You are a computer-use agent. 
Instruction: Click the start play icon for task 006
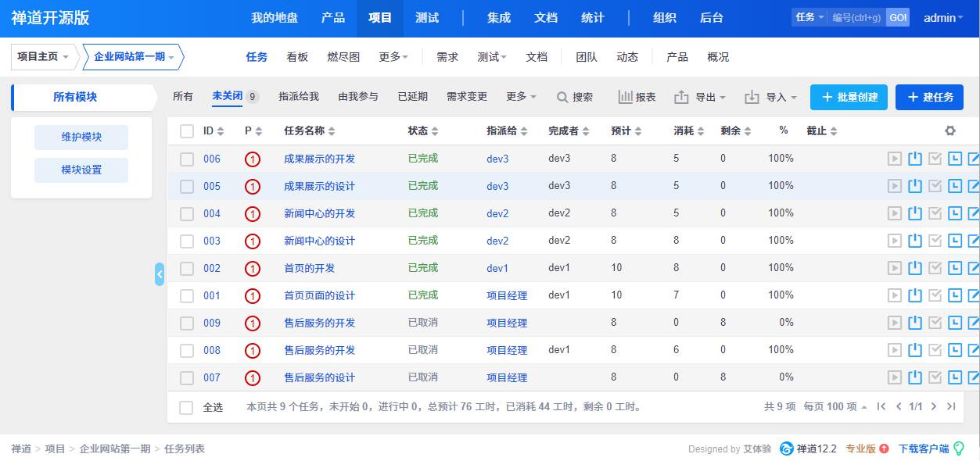895,159
